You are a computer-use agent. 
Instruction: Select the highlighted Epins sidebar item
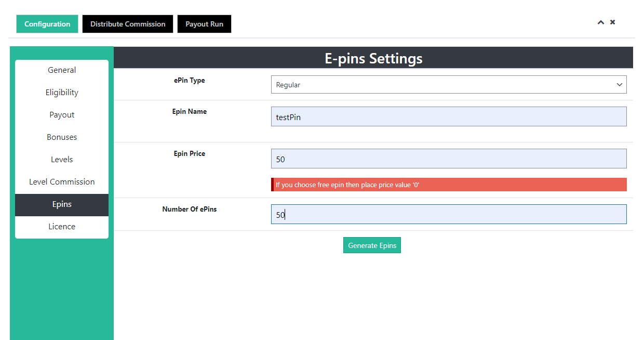tap(62, 204)
